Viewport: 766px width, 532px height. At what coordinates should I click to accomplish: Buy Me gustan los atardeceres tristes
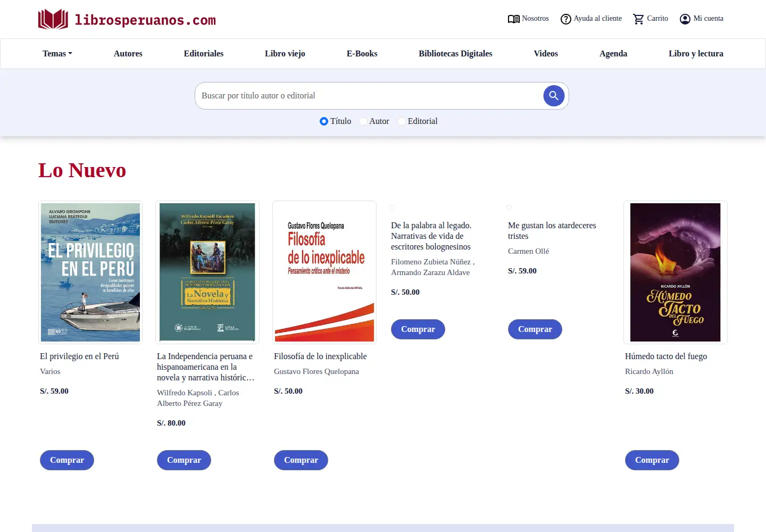(535, 329)
